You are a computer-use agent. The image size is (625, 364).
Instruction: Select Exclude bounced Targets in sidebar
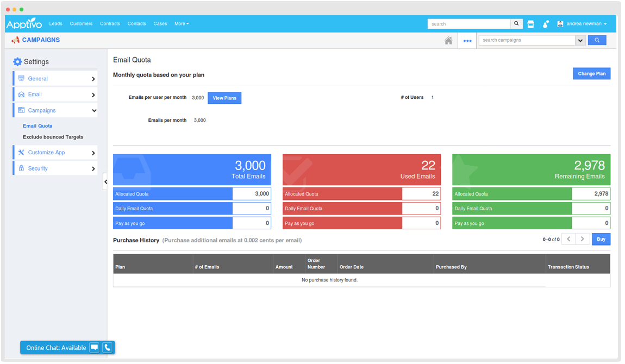pos(53,137)
